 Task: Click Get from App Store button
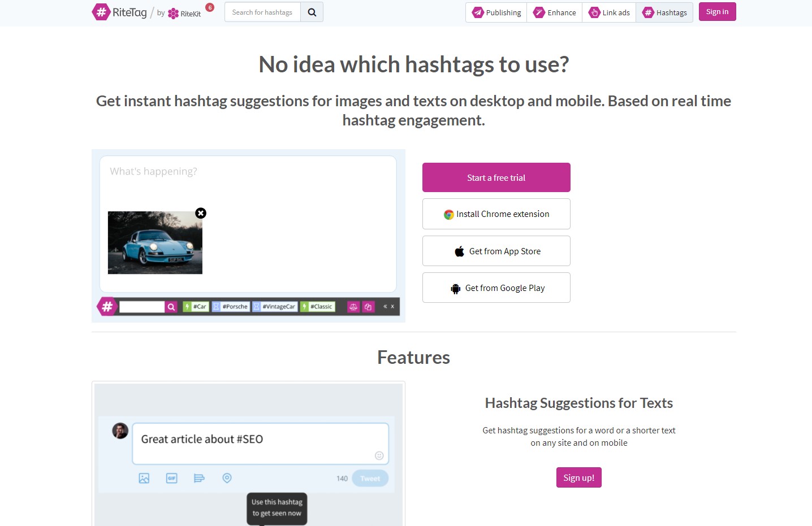click(496, 251)
